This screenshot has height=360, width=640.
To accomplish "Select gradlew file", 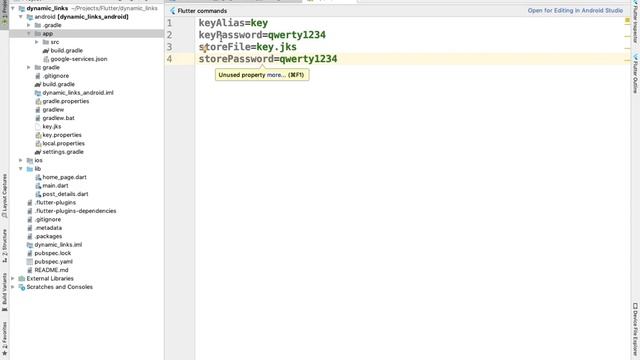I will point(53,110).
